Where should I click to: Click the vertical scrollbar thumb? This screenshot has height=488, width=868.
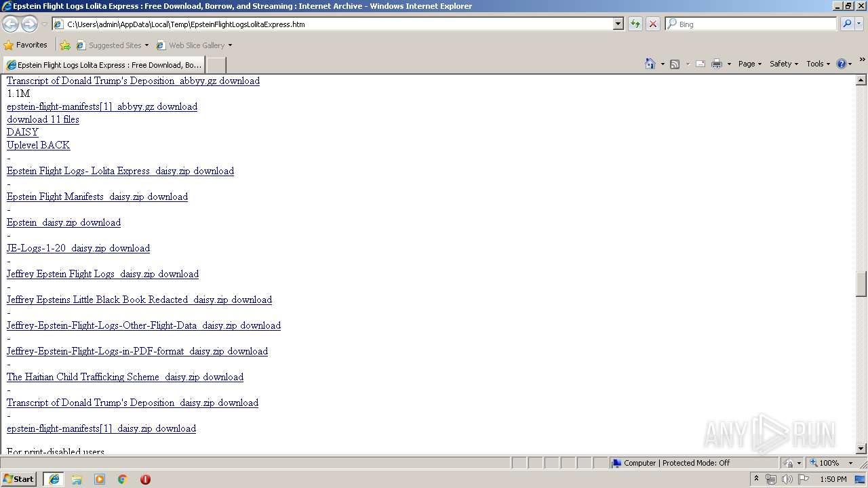[861, 283]
